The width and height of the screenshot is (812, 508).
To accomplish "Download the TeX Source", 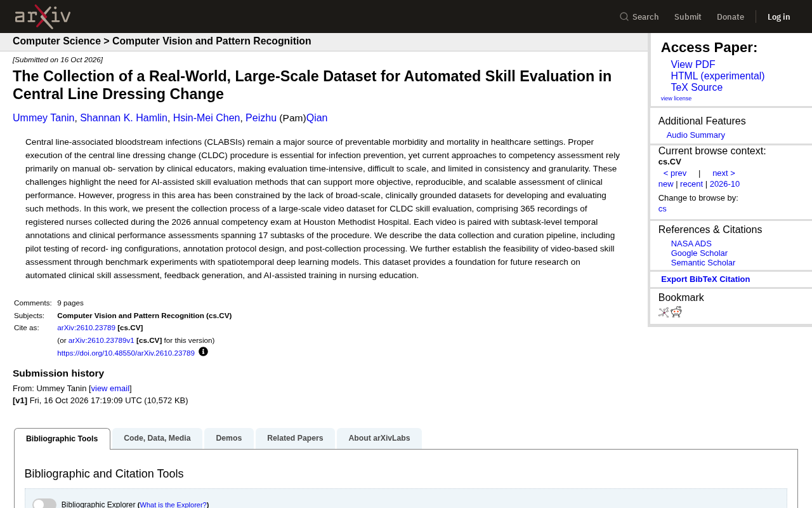I will tap(697, 88).
